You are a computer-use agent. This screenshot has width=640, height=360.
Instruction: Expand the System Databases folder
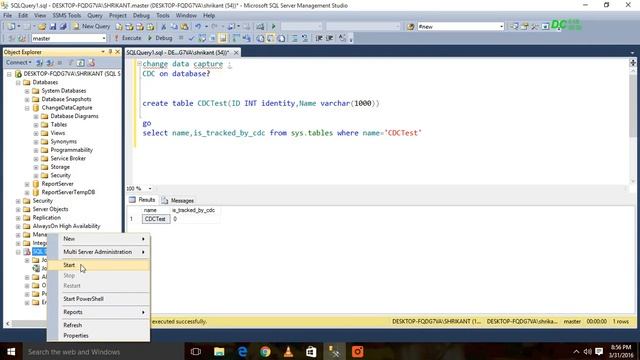coord(27,91)
